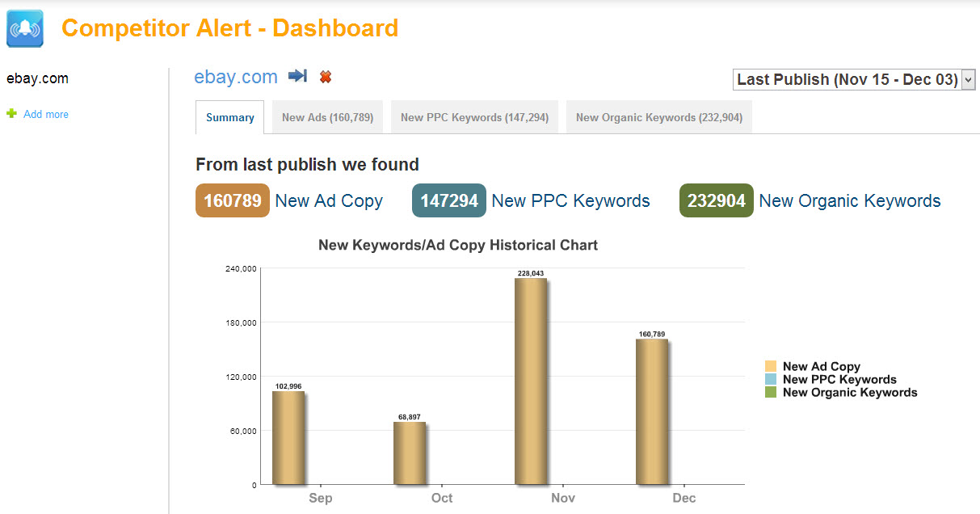Click the Dec label on the chart axis
Screen dimensions: 980x514
(x=684, y=498)
